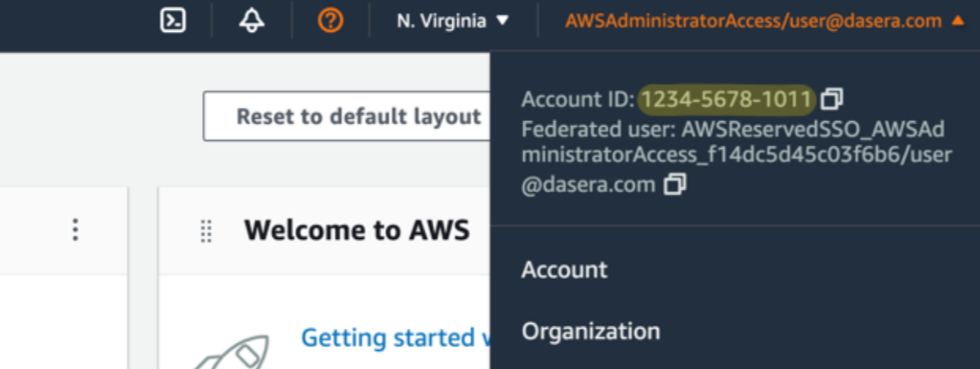This screenshot has height=369, width=980.
Task: Click the orange arrow beside the user name
Action: pyautogui.click(x=957, y=20)
